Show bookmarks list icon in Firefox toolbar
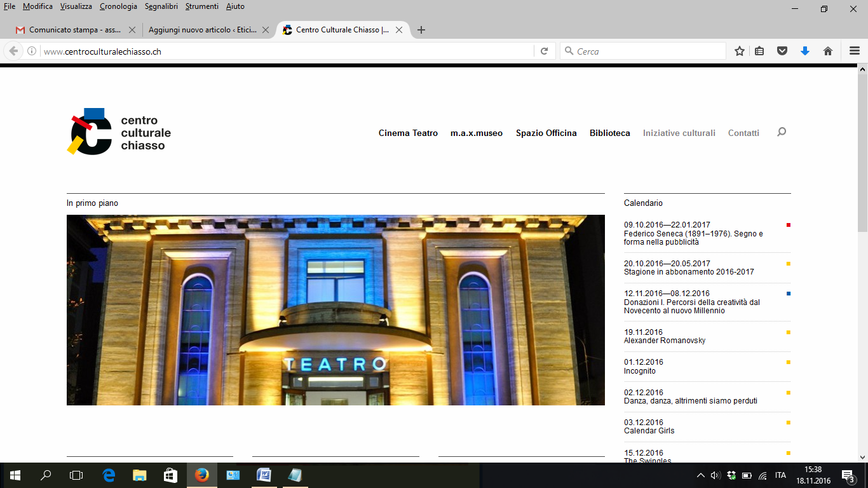Screen dimensions: 868x488 pos(759,51)
